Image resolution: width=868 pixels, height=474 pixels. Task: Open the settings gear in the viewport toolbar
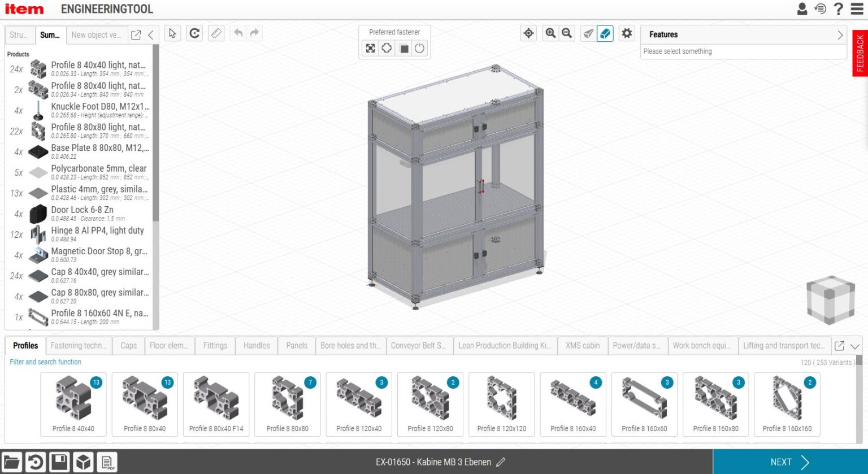pyautogui.click(x=626, y=33)
